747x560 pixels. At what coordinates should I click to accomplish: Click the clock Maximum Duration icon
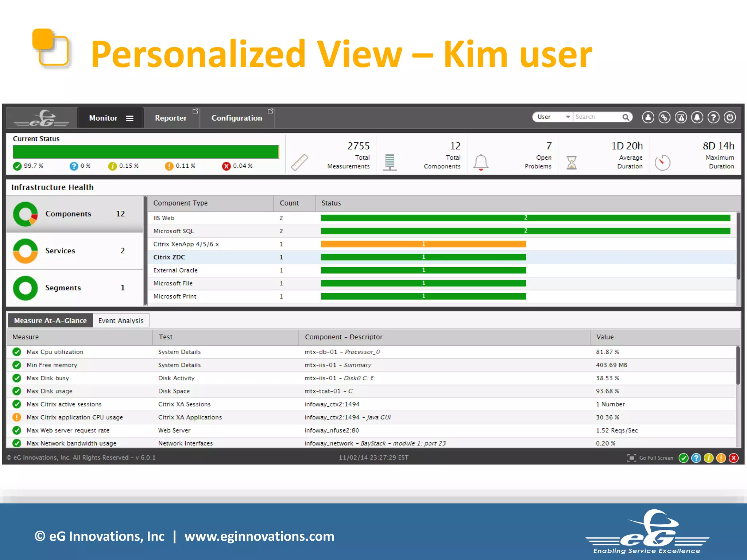pos(662,163)
